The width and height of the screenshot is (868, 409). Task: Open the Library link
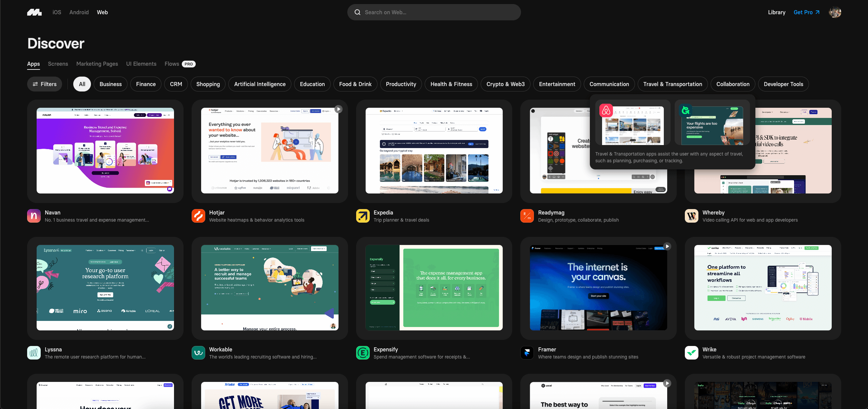coord(777,12)
